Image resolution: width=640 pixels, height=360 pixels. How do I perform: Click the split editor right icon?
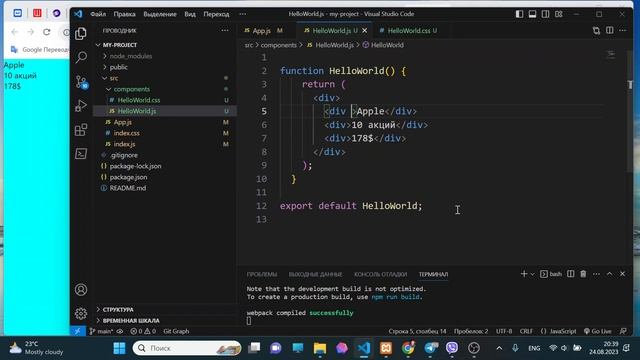point(609,30)
